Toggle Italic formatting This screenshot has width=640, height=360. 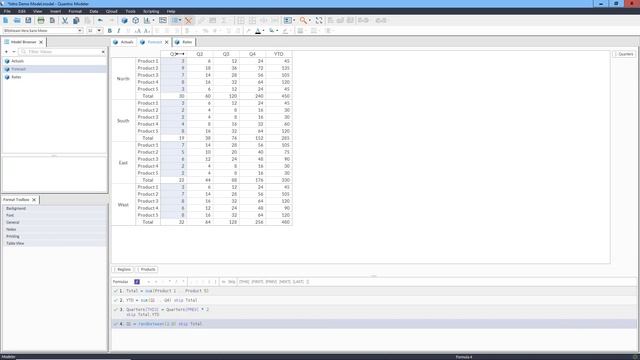(x=119, y=31)
